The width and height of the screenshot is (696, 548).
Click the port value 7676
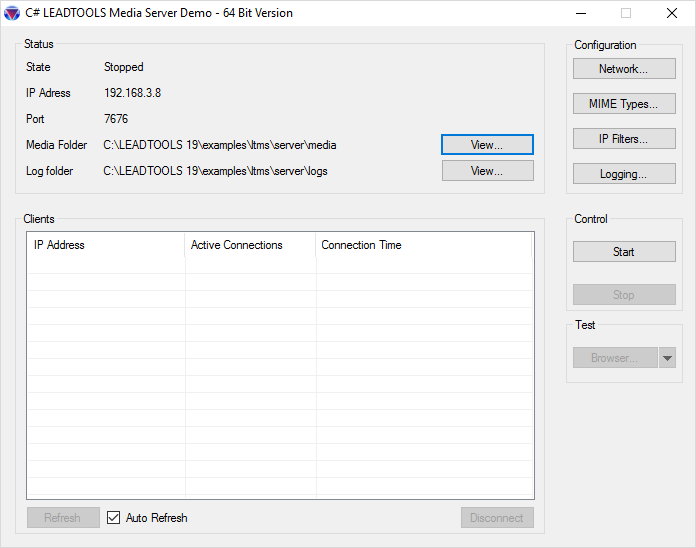tap(116, 119)
